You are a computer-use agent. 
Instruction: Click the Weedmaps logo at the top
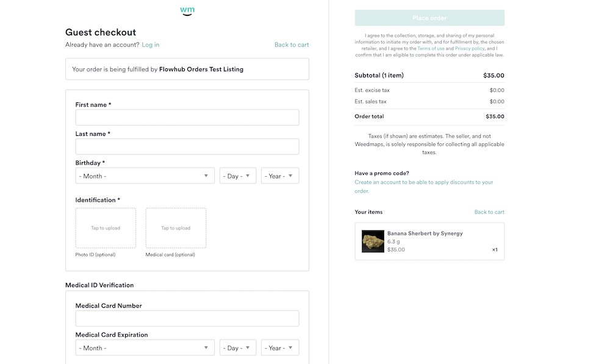point(187,10)
